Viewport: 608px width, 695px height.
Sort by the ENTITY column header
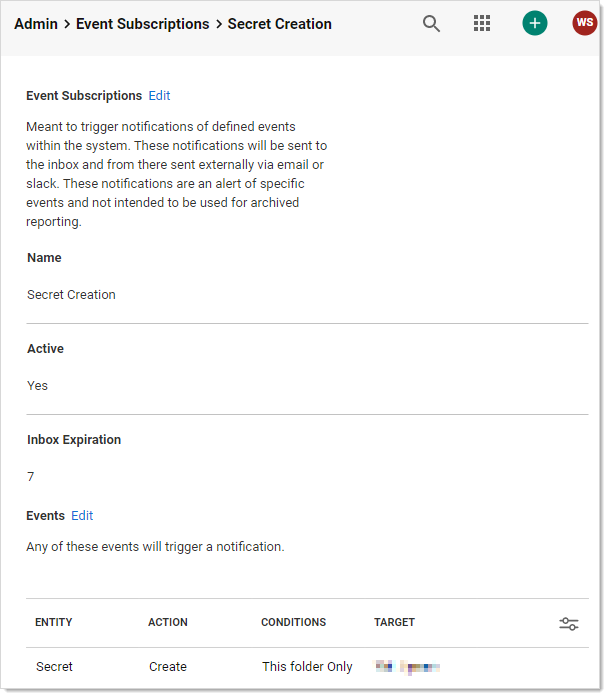point(54,622)
